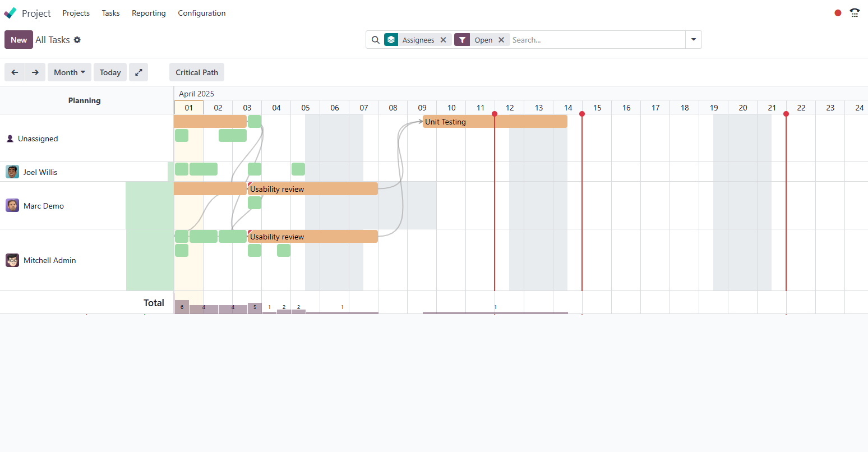
Task: Click Mitchell Admin's avatar
Action: tap(12, 260)
